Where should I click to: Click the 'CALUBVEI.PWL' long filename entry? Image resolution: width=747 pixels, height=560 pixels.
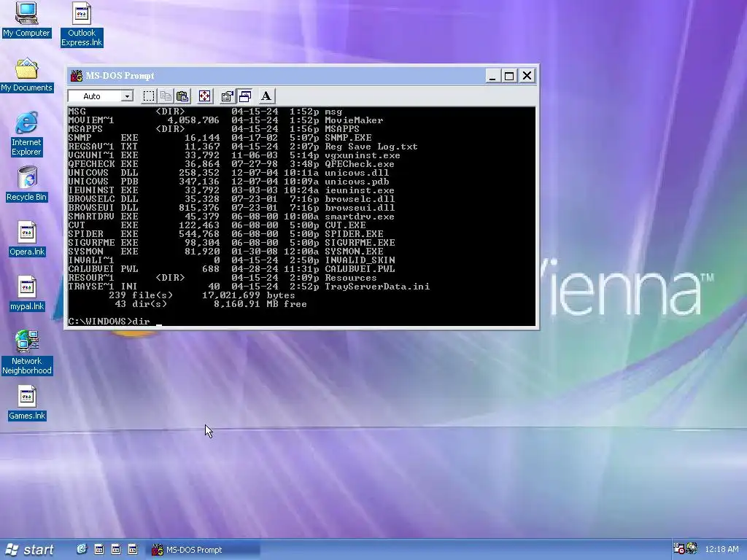(360, 269)
